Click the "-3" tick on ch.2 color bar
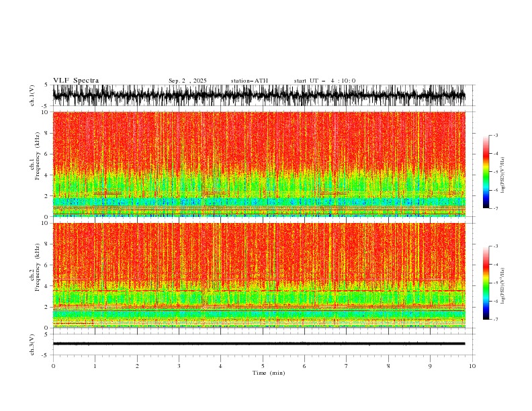 (495, 246)
